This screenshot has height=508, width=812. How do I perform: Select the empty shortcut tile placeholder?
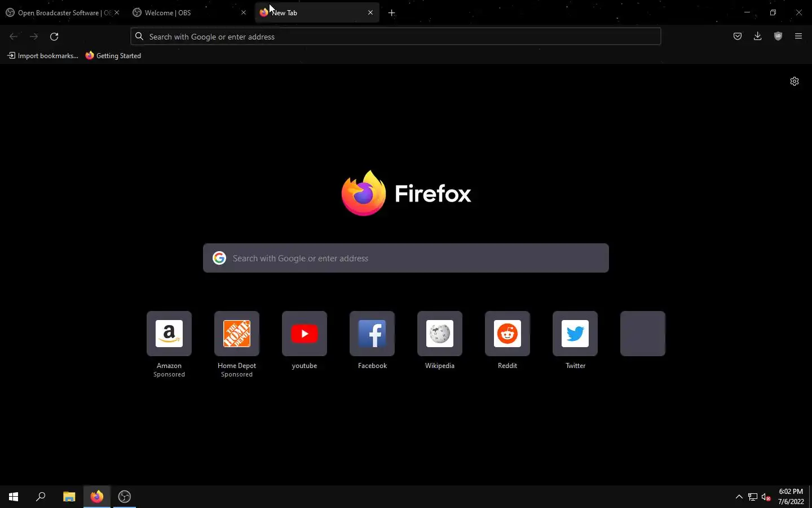643,334
